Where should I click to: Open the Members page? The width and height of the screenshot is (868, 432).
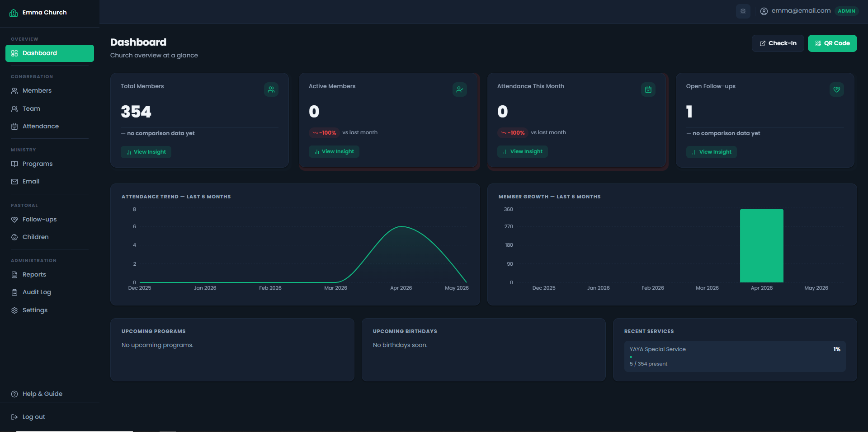pos(50,91)
